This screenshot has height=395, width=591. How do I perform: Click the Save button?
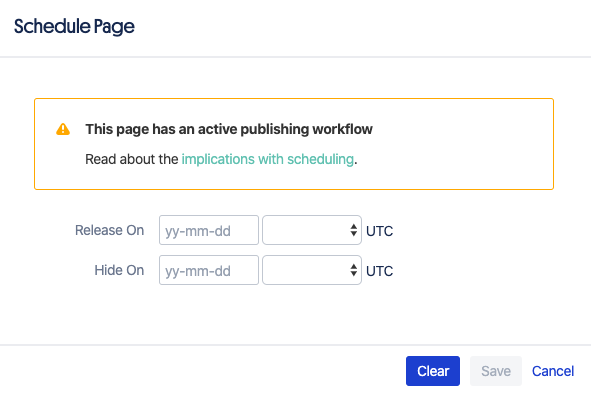(496, 371)
